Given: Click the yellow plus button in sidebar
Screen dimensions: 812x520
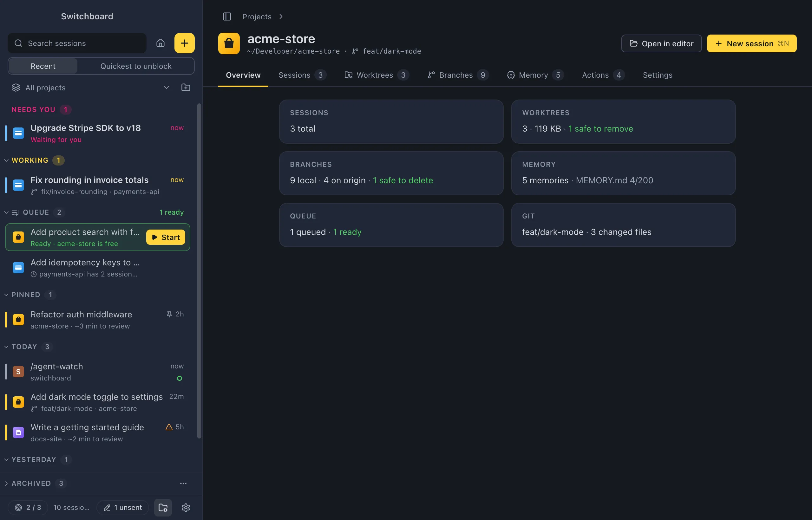Looking at the screenshot, I should coord(184,43).
